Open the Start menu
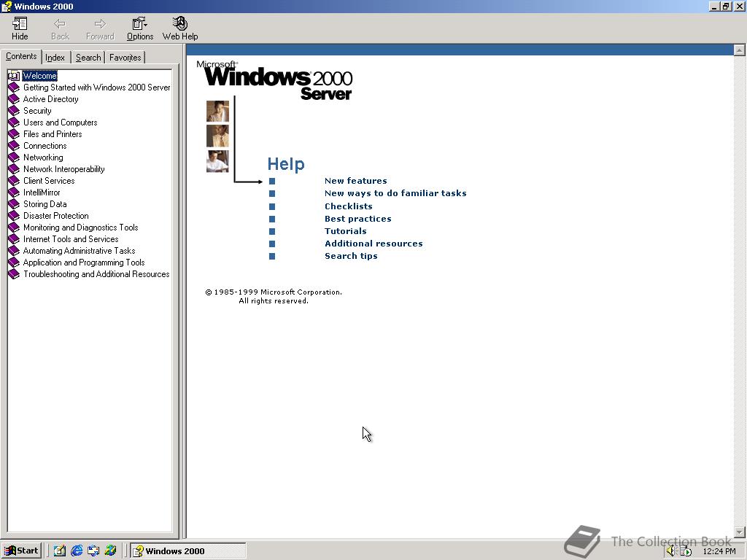This screenshot has width=747, height=560. [22, 551]
